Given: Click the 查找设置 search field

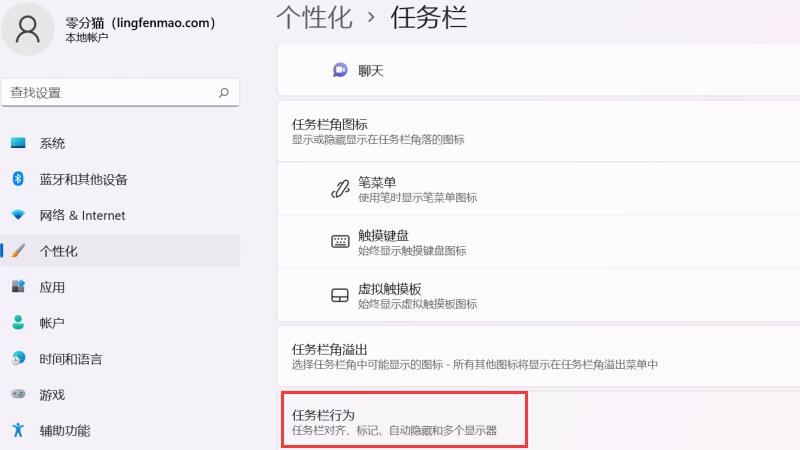Looking at the screenshot, I should tap(110, 92).
